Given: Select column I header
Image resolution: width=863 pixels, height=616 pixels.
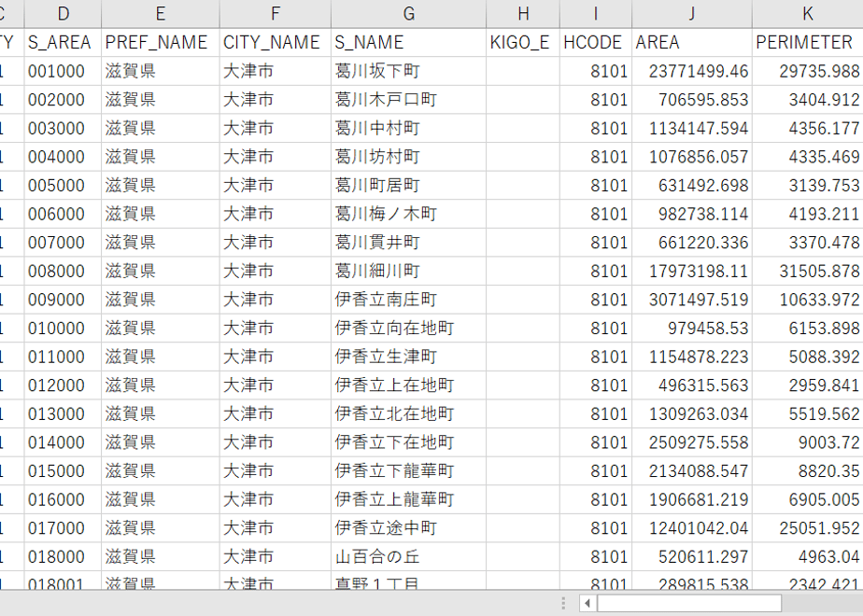Looking at the screenshot, I should [596, 14].
